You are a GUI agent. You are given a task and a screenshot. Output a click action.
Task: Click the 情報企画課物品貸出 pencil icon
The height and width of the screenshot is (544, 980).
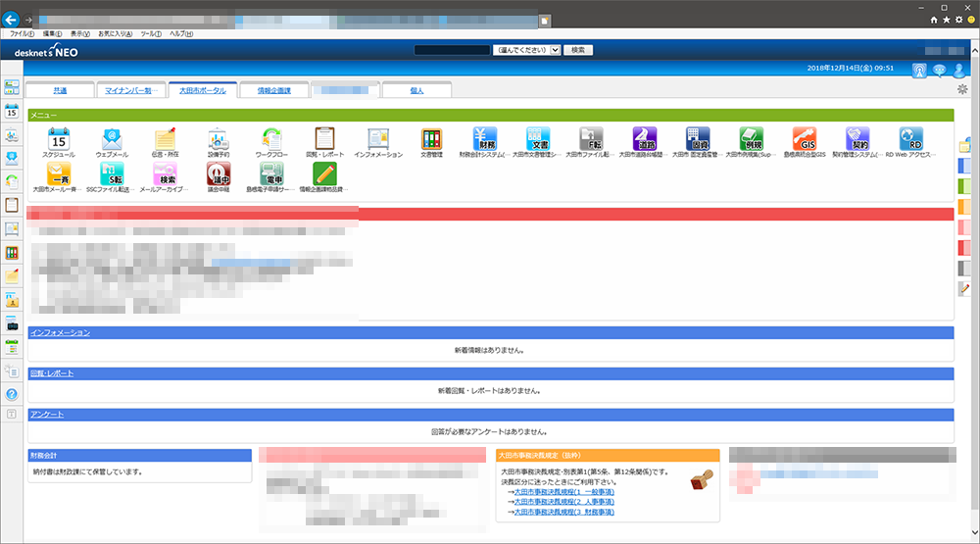coord(323,174)
